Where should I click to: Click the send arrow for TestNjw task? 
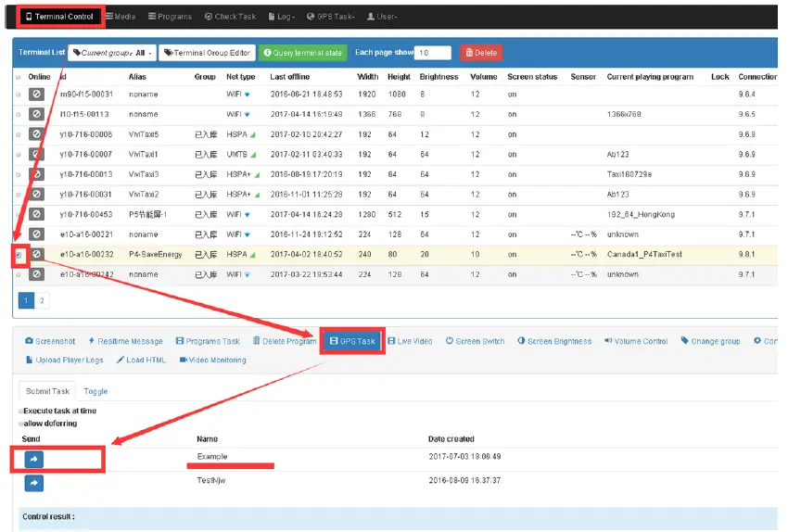pos(34,483)
